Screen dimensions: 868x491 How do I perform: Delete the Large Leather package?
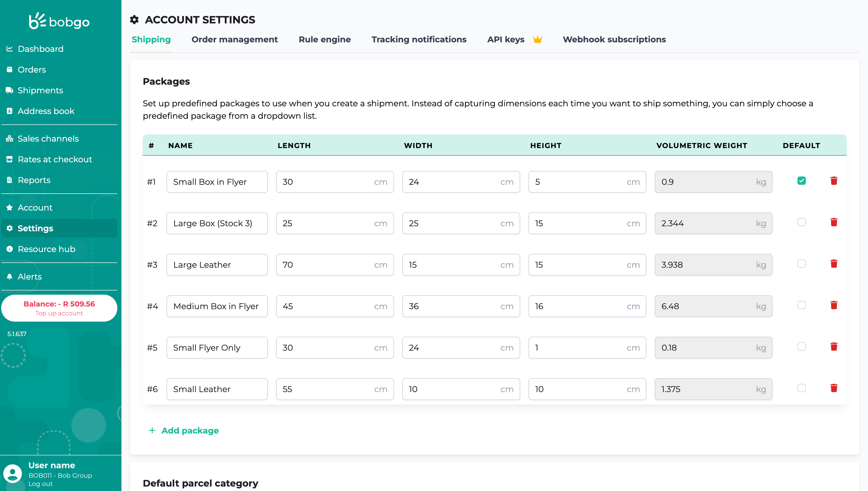tap(834, 264)
